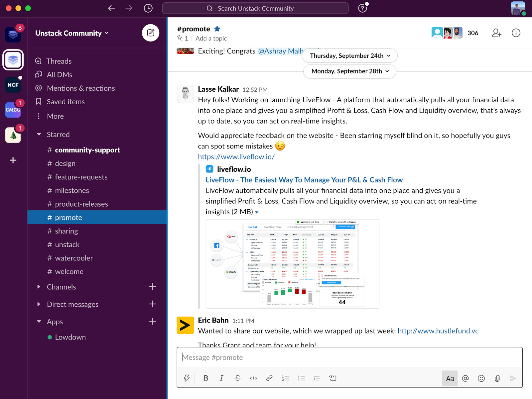
Task: Insert a link in the message
Action: pos(269,378)
